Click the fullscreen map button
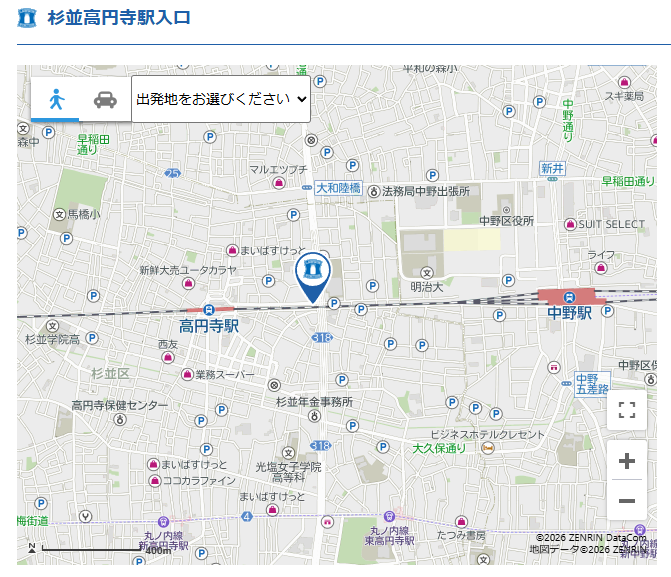Image resolution: width=671 pixels, height=577 pixels. [626, 410]
